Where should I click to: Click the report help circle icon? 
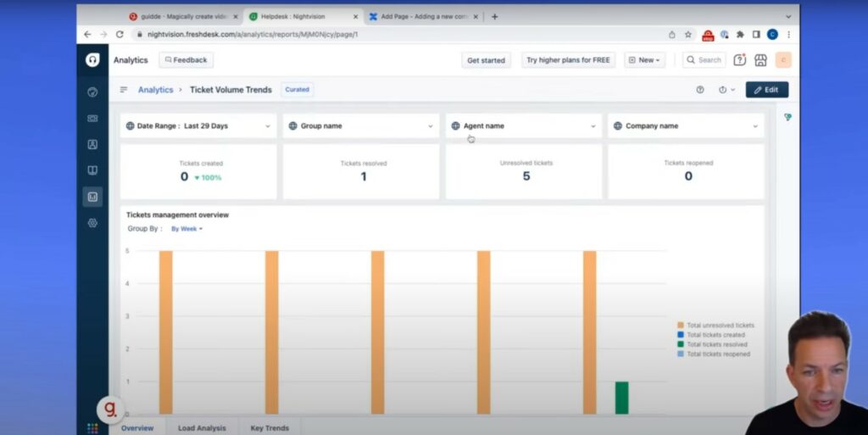coord(699,90)
